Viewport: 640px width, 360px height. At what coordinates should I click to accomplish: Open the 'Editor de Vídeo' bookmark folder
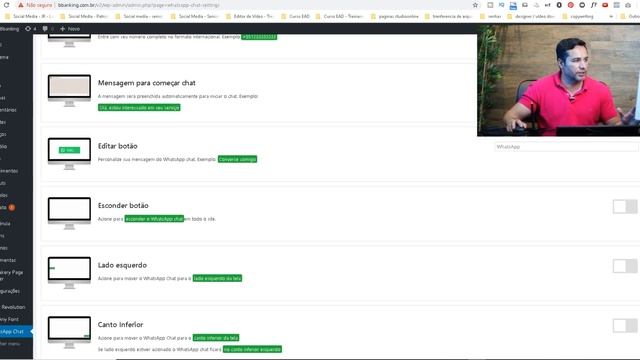pyautogui.click(x=249, y=16)
